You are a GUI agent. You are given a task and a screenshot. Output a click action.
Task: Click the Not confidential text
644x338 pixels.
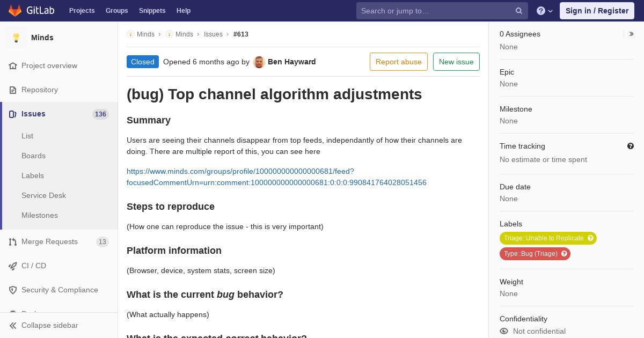[539, 331]
